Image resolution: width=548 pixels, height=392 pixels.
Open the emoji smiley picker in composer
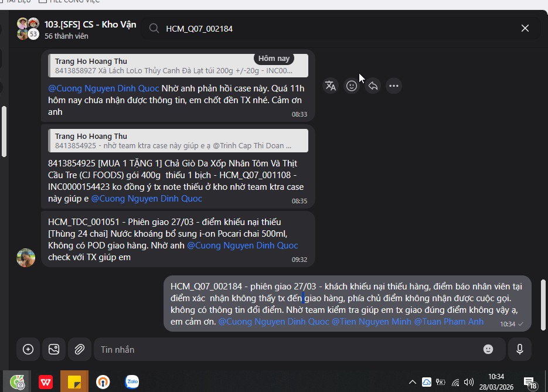click(488, 349)
